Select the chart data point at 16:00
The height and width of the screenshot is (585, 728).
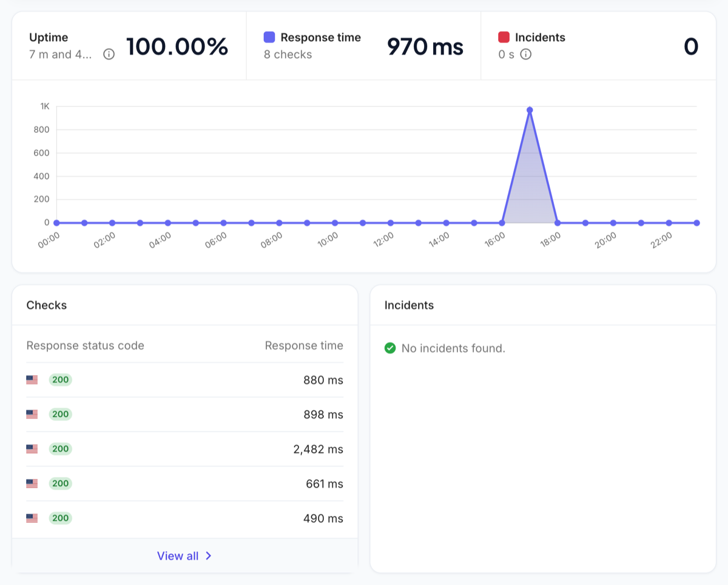pyautogui.click(x=502, y=223)
